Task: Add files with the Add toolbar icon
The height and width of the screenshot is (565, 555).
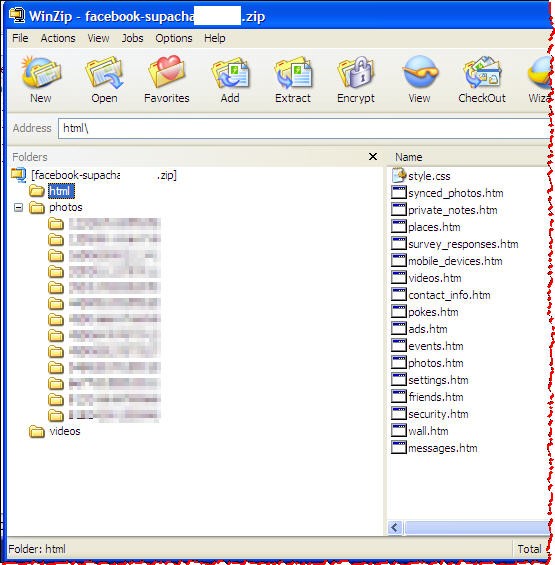Action: pos(230,73)
